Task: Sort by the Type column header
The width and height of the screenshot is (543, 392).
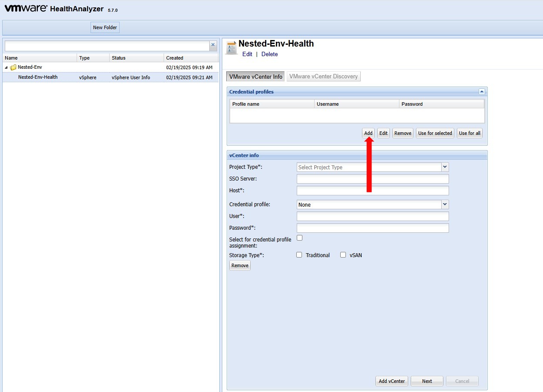Action: point(93,58)
